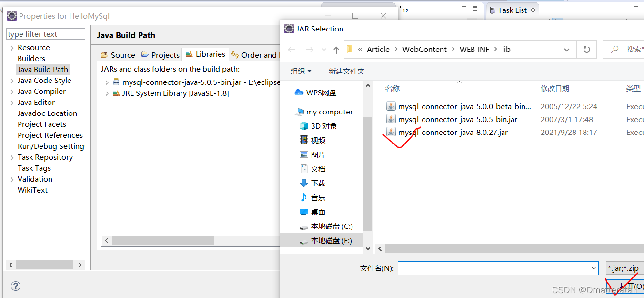Image resolution: width=644 pixels, height=298 pixels.
Task: Select mysql-connector-java-5.0.5-bin.jar in file list
Action: 452,119
